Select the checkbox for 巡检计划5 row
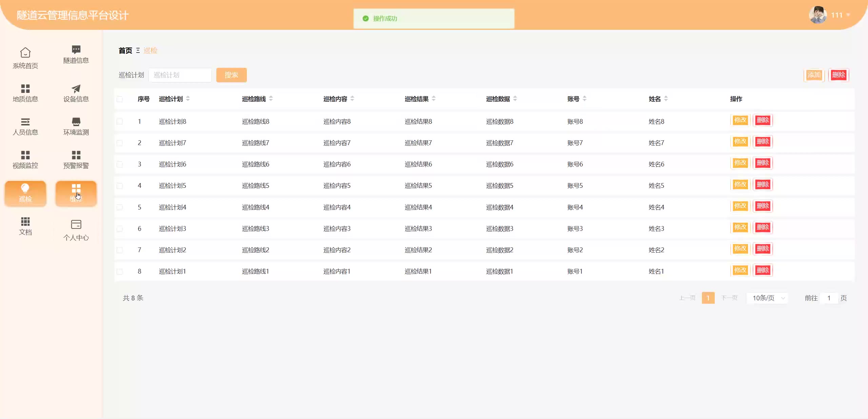This screenshot has width=868, height=419. (120, 186)
